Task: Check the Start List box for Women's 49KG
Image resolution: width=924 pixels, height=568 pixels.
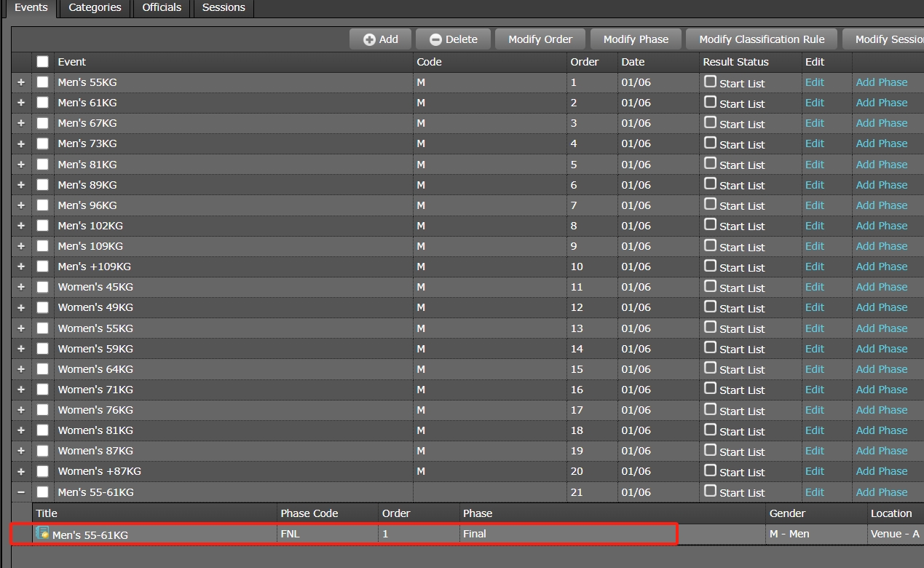Action: click(x=710, y=307)
